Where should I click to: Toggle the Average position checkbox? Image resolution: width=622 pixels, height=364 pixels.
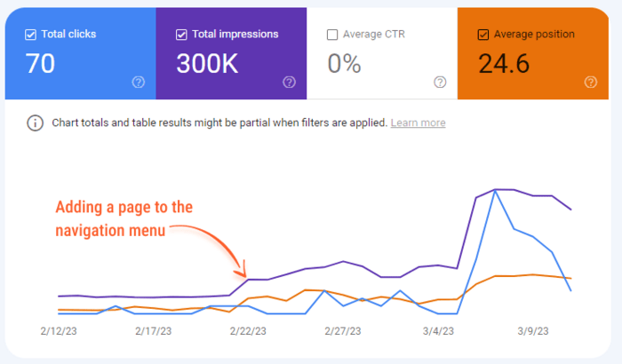[x=483, y=35]
